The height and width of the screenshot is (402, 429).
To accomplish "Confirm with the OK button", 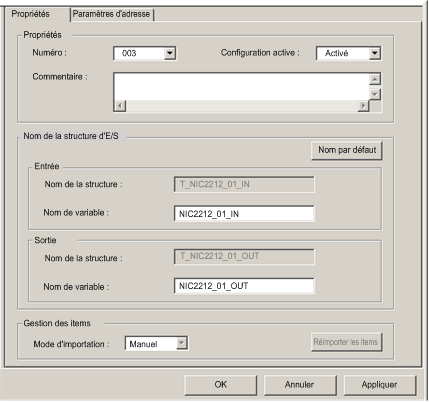I will 221,385.
